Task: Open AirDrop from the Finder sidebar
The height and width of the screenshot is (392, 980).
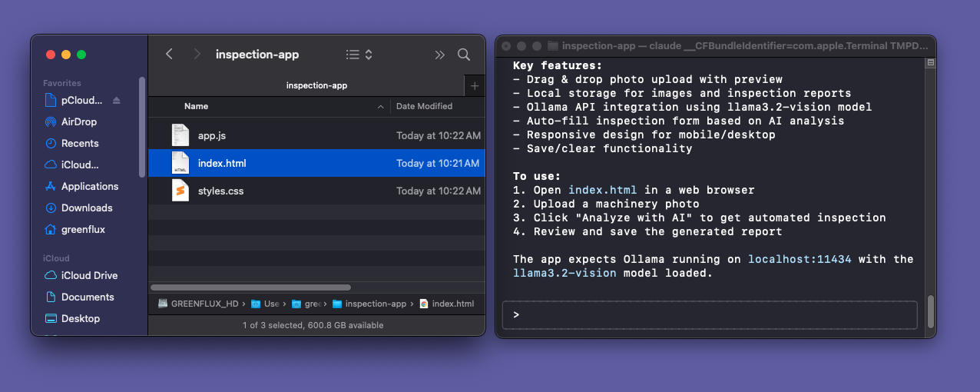Action: pyautogui.click(x=78, y=121)
